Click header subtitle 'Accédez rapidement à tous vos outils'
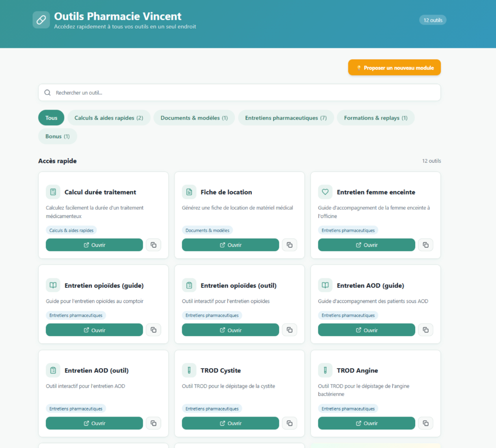The image size is (496, 448). (125, 26)
